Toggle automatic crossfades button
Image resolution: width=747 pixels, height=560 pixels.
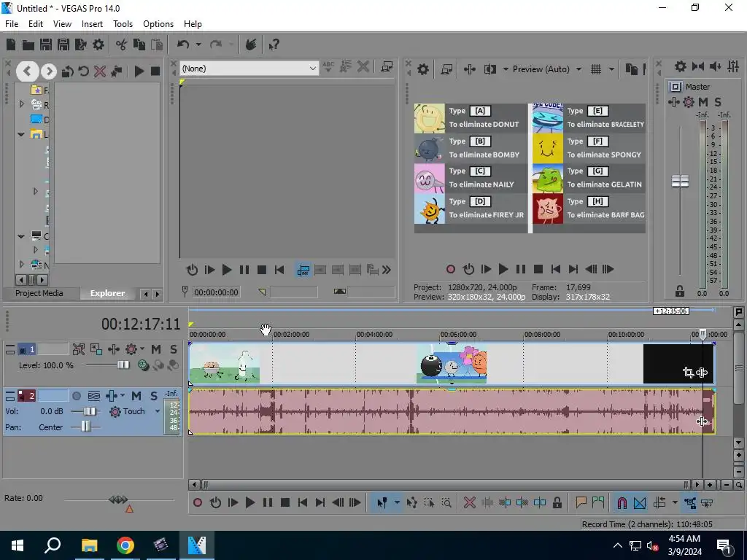tap(640, 502)
